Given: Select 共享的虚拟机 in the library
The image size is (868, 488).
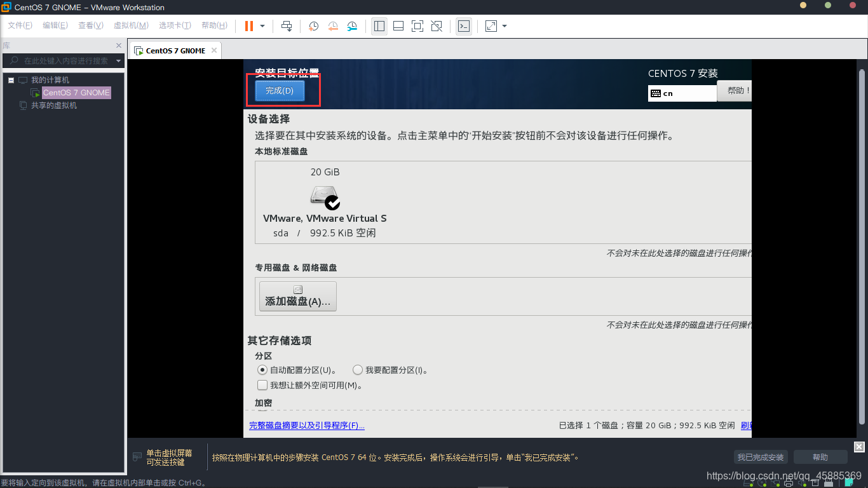Looking at the screenshot, I should click(x=54, y=105).
